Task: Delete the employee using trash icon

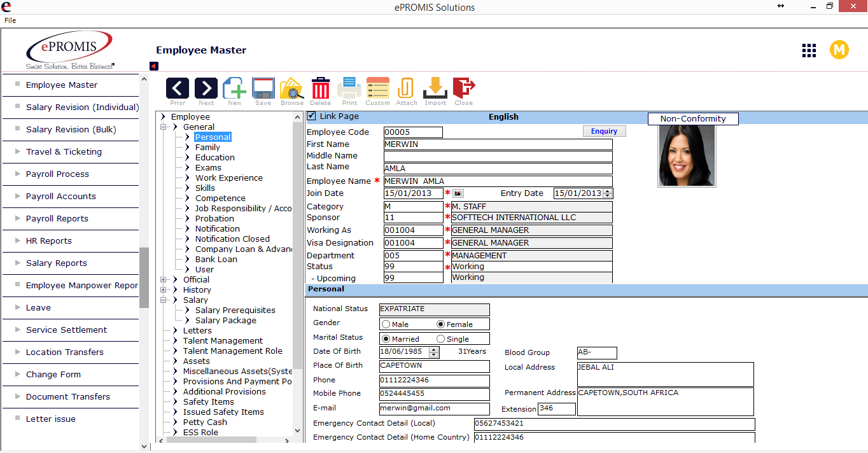Action: click(x=320, y=88)
